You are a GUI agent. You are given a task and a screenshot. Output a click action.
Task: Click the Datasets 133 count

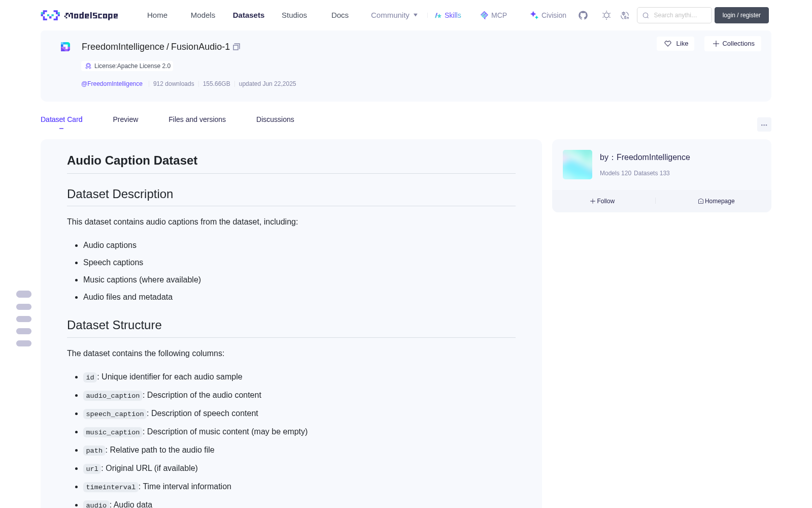(x=652, y=173)
